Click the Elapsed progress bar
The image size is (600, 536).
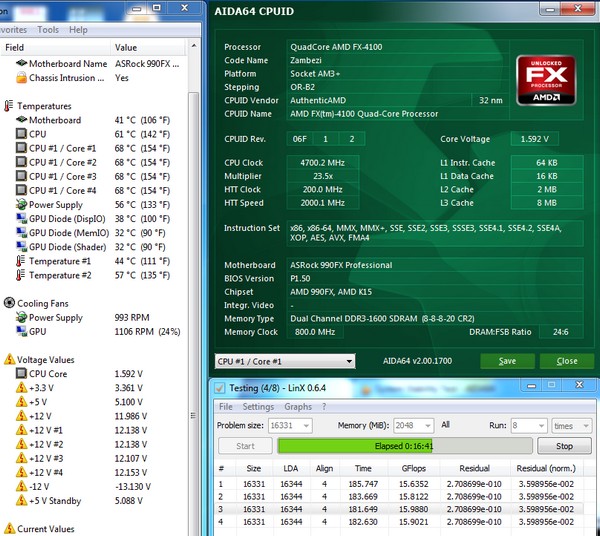[404, 446]
